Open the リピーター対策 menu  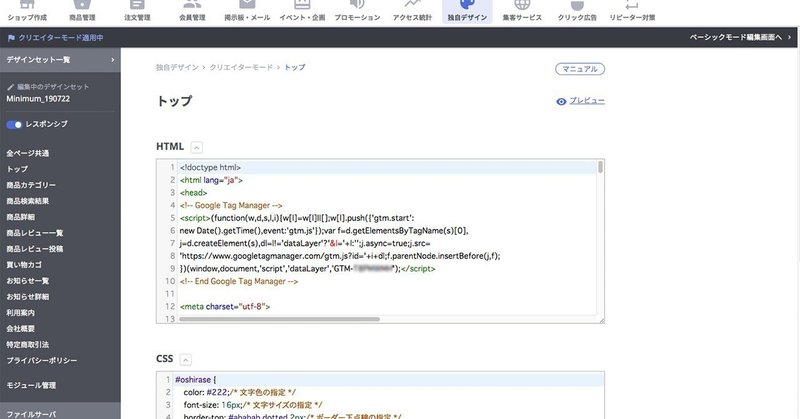(x=632, y=11)
